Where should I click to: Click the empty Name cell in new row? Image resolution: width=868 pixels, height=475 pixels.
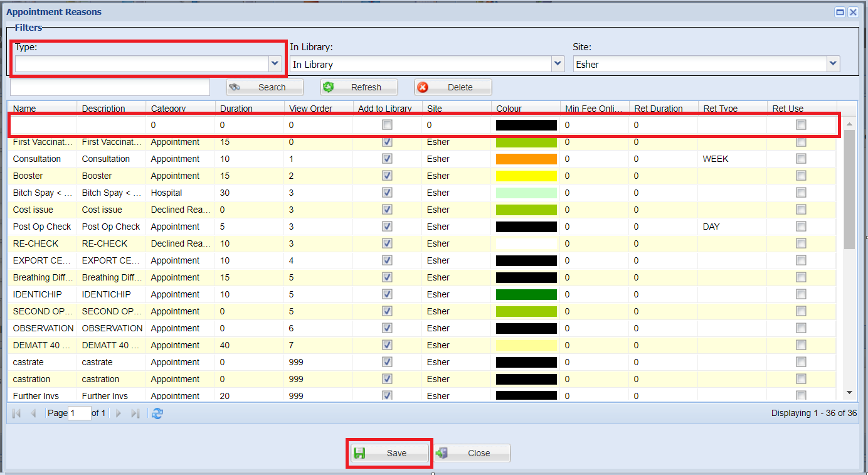(42, 125)
